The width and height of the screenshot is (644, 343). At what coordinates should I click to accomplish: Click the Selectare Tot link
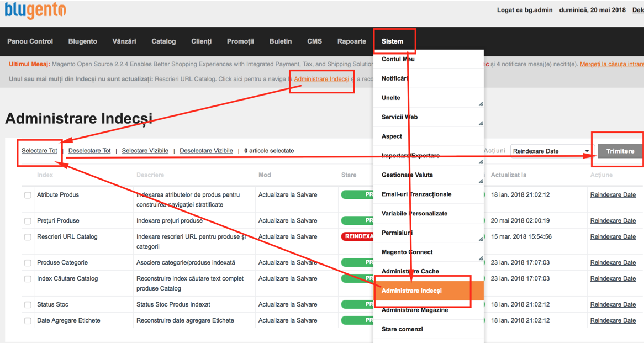pos(39,151)
